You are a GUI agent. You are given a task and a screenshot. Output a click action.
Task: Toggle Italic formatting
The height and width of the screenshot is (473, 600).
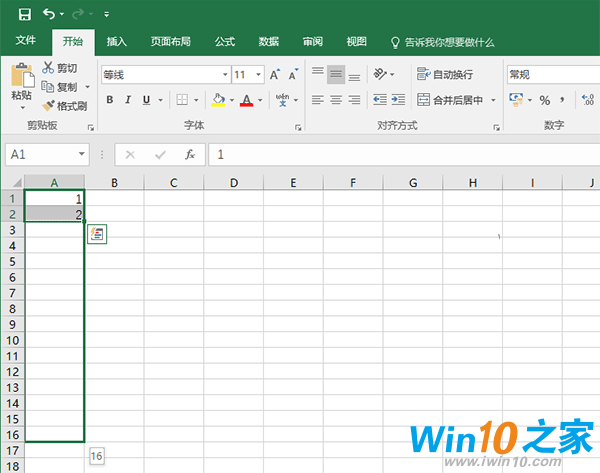(128, 100)
